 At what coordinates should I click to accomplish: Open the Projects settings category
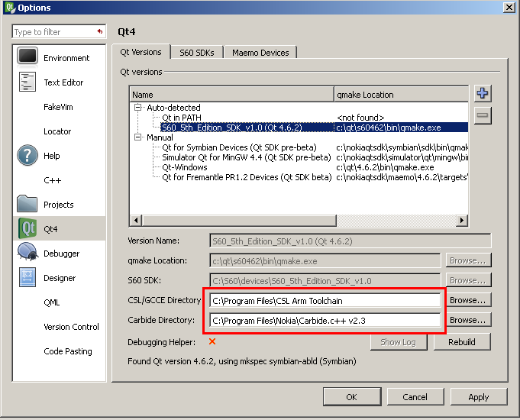point(59,205)
